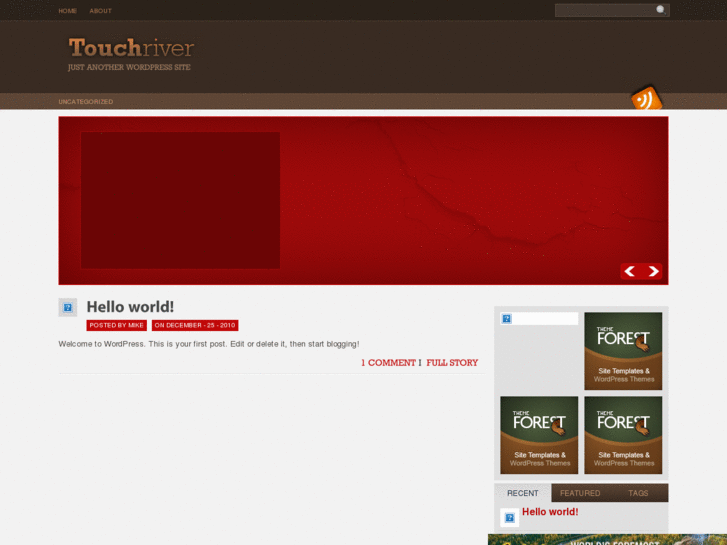
Task: Click the bottom-left ThemeForest ad banner
Action: point(539,435)
